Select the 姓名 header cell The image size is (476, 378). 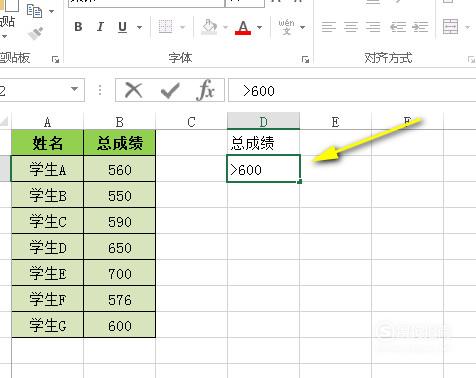(x=47, y=143)
